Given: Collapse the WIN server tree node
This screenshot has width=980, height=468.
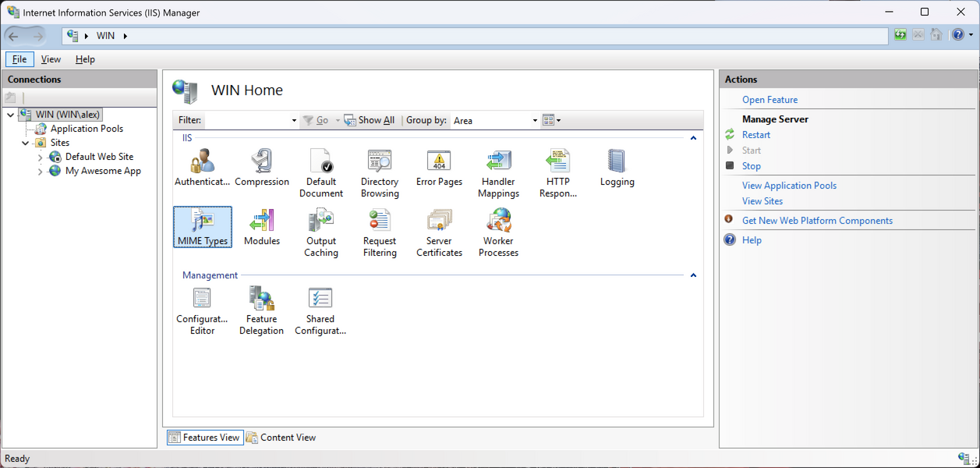Looking at the screenshot, I should 10,115.
